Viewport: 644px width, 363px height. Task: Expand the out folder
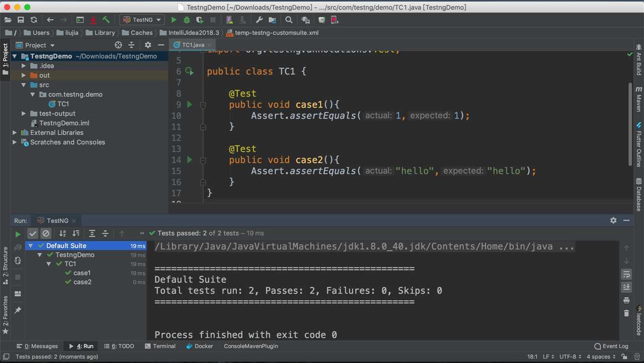click(x=24, y=75)
